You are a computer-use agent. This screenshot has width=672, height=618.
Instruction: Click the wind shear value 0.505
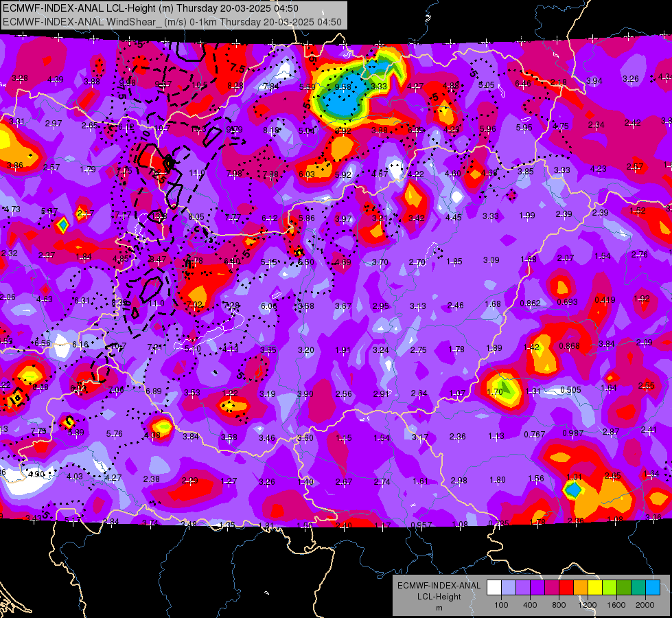[570, 389]
